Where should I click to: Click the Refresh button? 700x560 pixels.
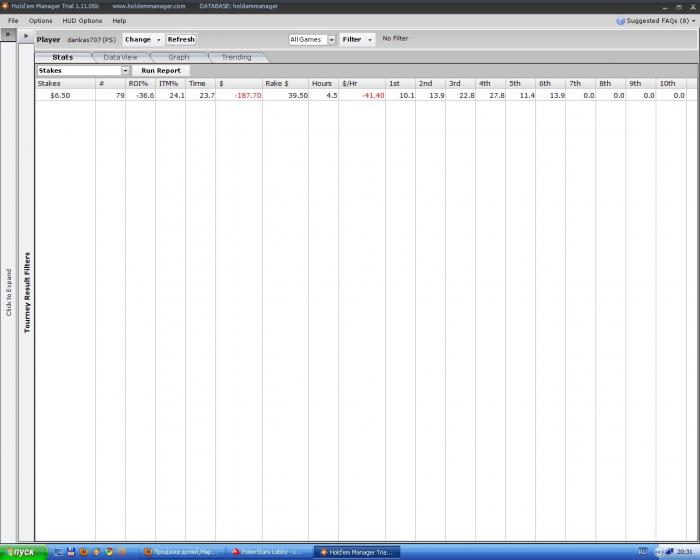[x=181, y=39]
